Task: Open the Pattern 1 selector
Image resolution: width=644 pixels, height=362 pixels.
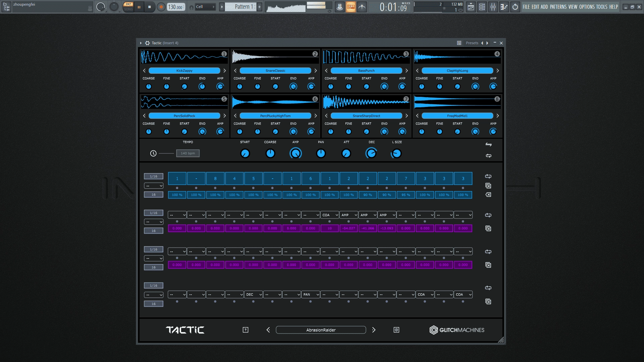Action: tap(241, 7)
